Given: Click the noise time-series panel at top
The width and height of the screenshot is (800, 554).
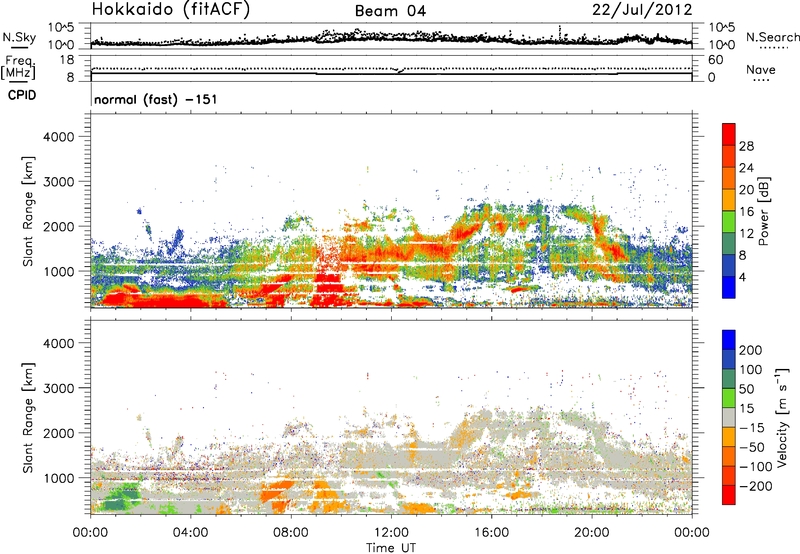Looking at the screenshot, I should point(391,35).
